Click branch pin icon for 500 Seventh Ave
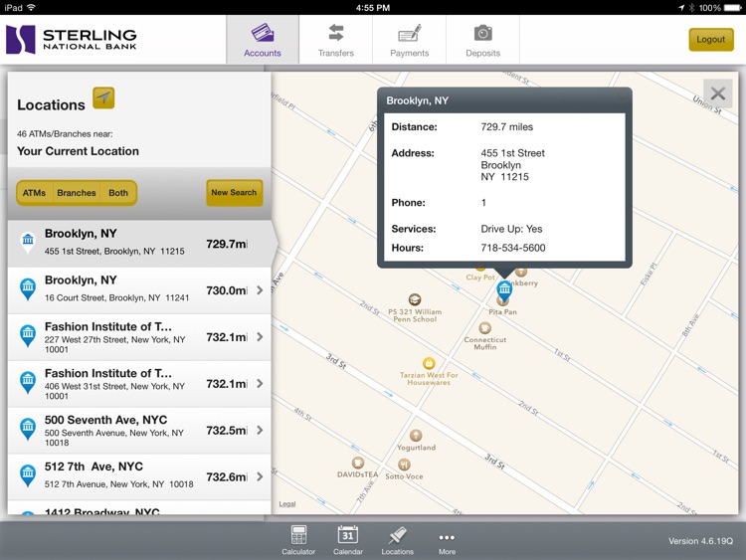The image size is (746, 560). pyautogui.click(x=28, y=429)
